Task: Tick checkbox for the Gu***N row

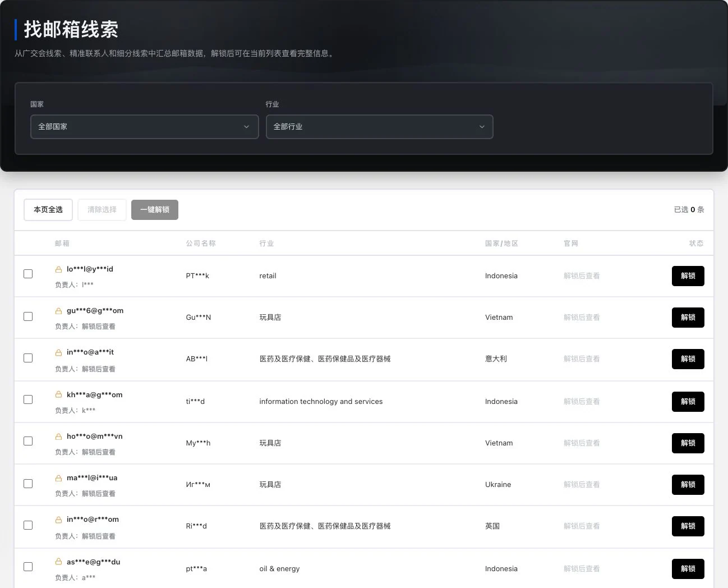Action: (28, 316)
